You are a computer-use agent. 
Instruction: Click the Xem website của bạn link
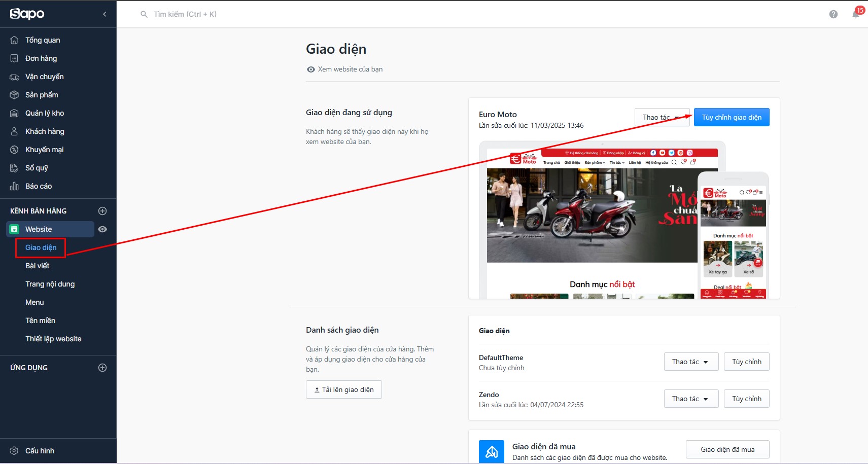350,69
